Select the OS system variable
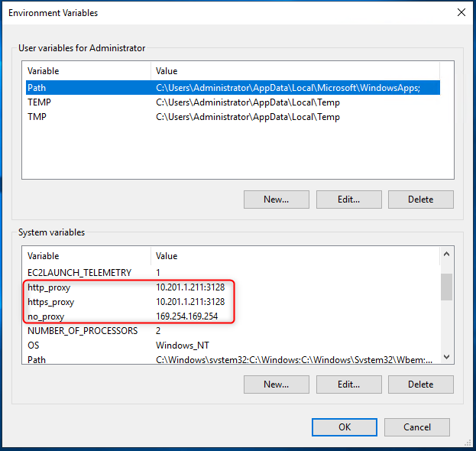 pyautogui.click(x=233, y=346)
